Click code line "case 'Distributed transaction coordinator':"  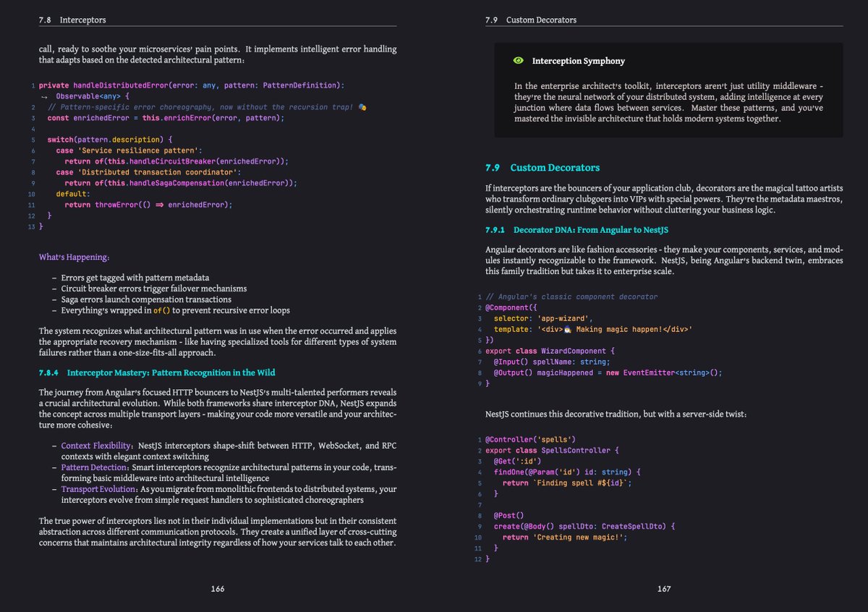pyautogui.click(x=148, y=172)
